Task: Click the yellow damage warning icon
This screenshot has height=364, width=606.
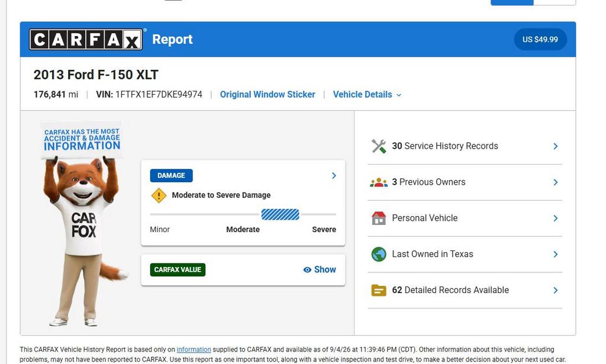Action: point(159,195)
